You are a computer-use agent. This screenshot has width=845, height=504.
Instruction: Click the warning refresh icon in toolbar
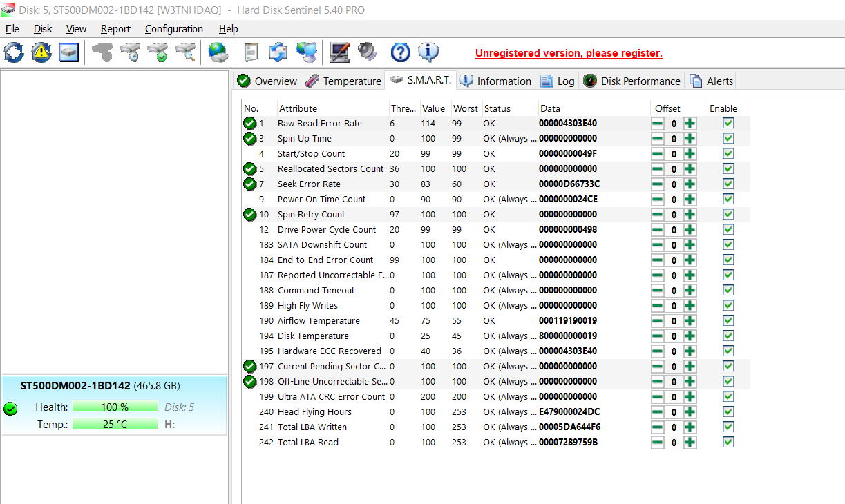(41, 52)
